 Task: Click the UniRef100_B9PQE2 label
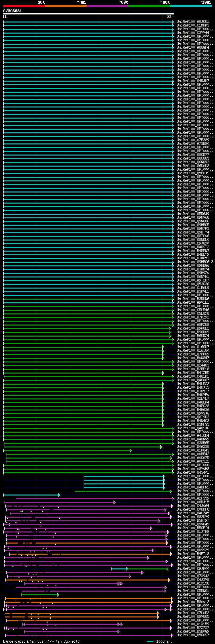tap(193, 328)
